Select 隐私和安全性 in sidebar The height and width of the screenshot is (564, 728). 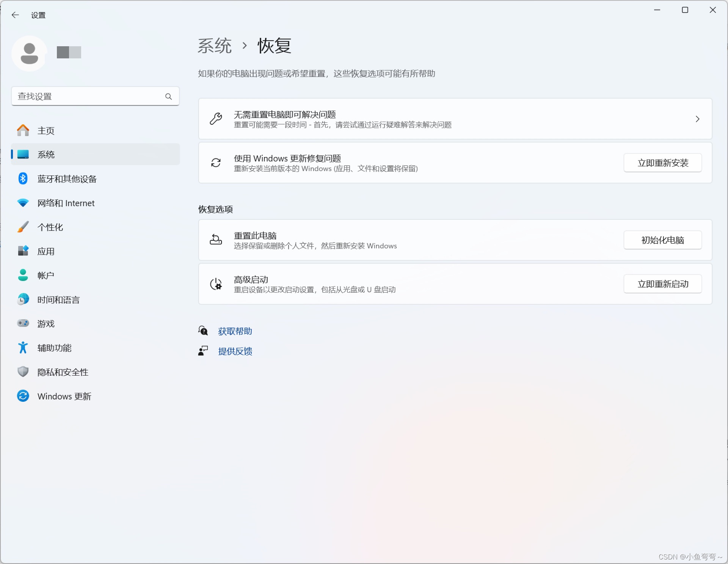tap(96, 372)
